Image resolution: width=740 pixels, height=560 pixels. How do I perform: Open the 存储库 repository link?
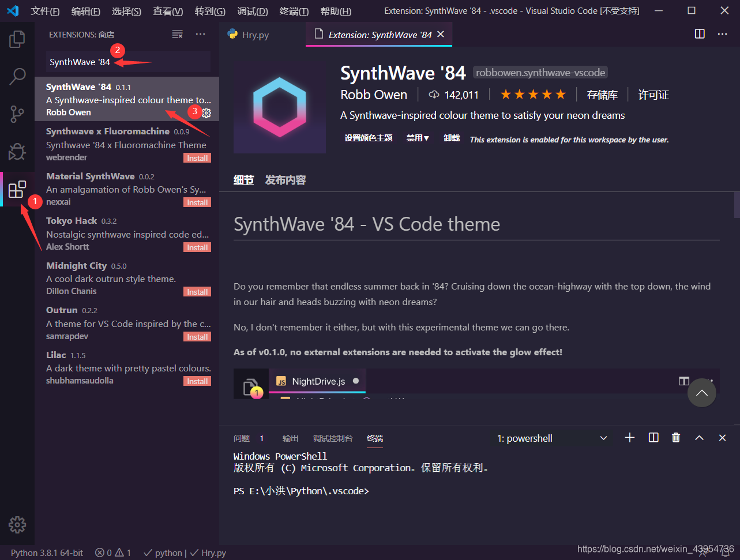[602, 95]
